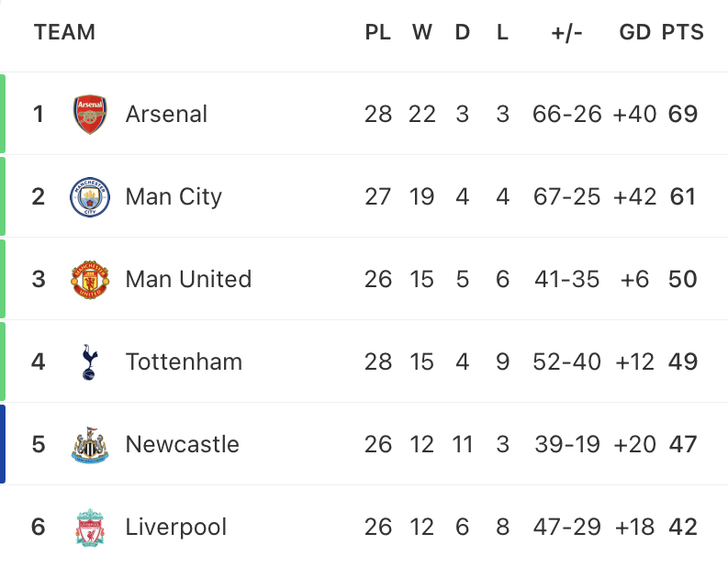Sort table by PTS column header
Image resolution: width=728 pixels, height=567 pixels.
[x=682, y=32]
